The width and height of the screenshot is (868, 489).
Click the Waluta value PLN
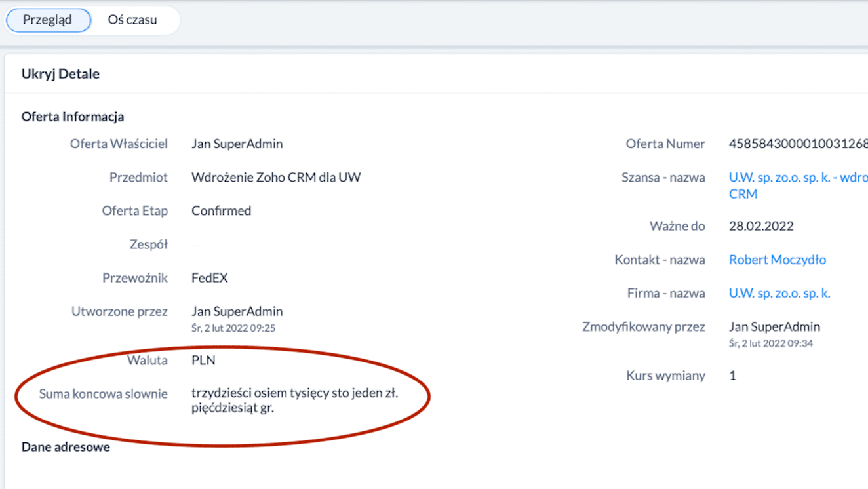point(203,360)
